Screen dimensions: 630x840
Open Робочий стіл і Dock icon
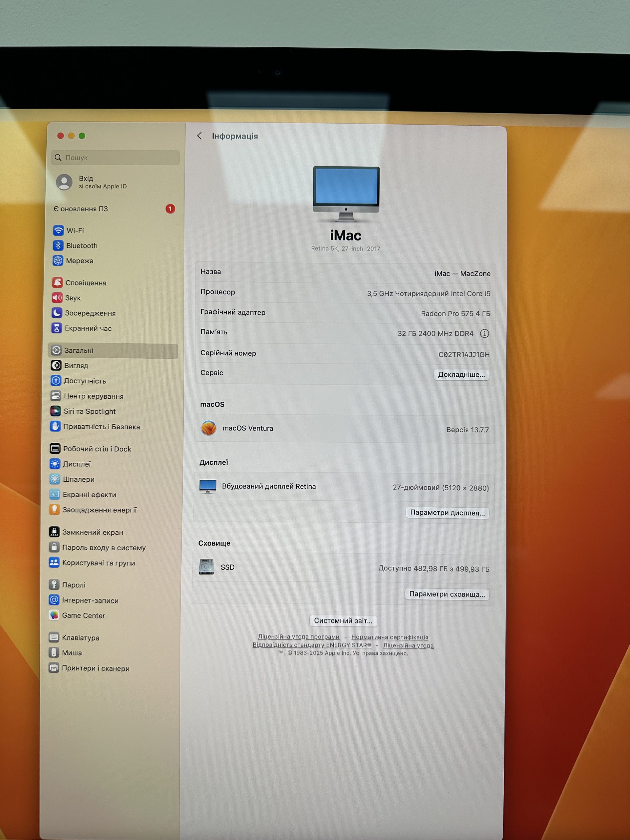point(55,449)
